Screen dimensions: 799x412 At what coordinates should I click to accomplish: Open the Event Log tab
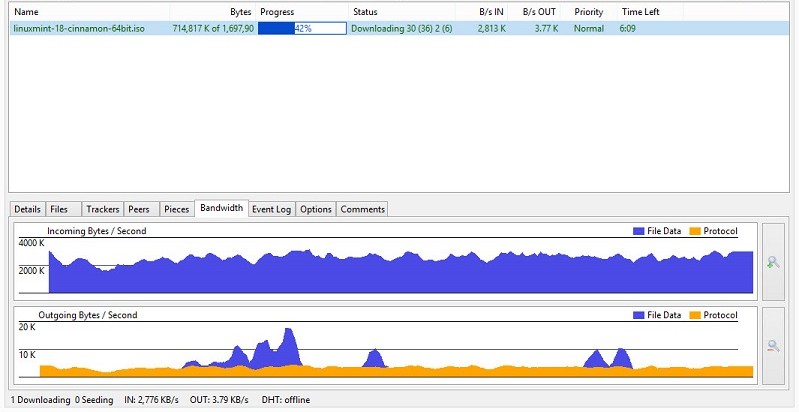click(x=271, y=209)
